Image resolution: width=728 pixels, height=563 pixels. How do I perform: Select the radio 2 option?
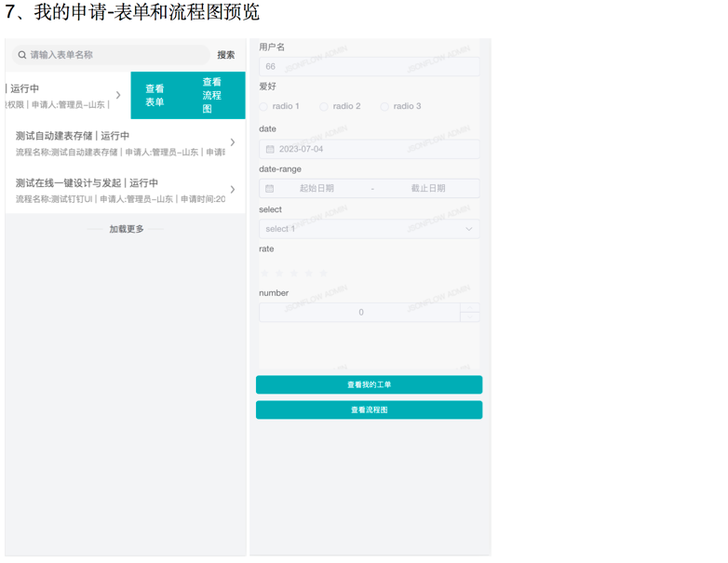pos(324,107)
